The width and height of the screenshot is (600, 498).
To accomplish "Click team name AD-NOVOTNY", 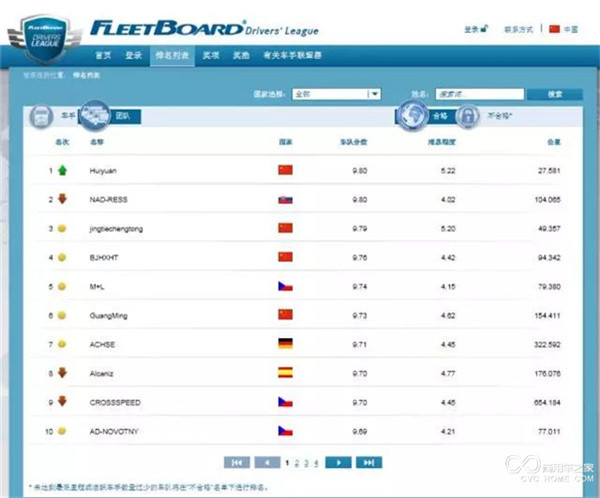I will (x=114, y=431).
